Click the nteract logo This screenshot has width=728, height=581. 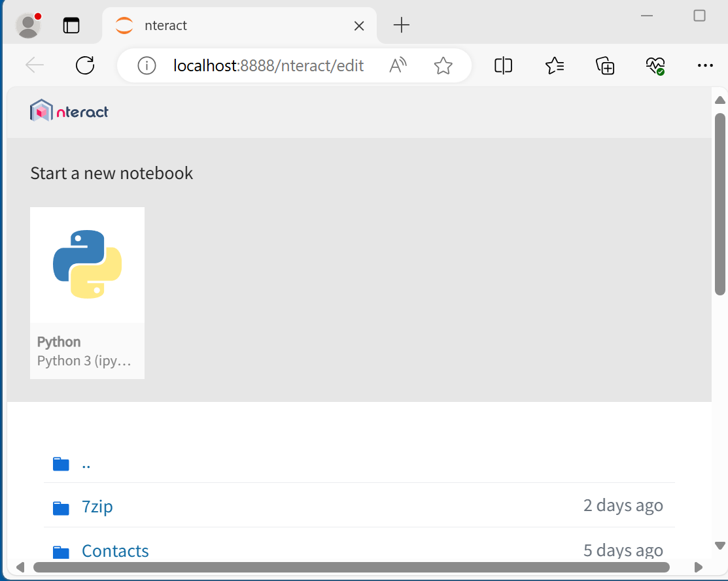coord(69,111)
